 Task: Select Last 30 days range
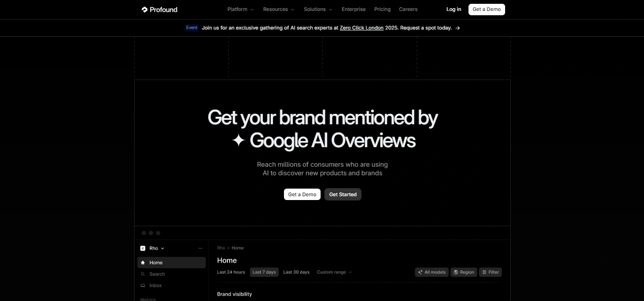(x=296, y=272)
